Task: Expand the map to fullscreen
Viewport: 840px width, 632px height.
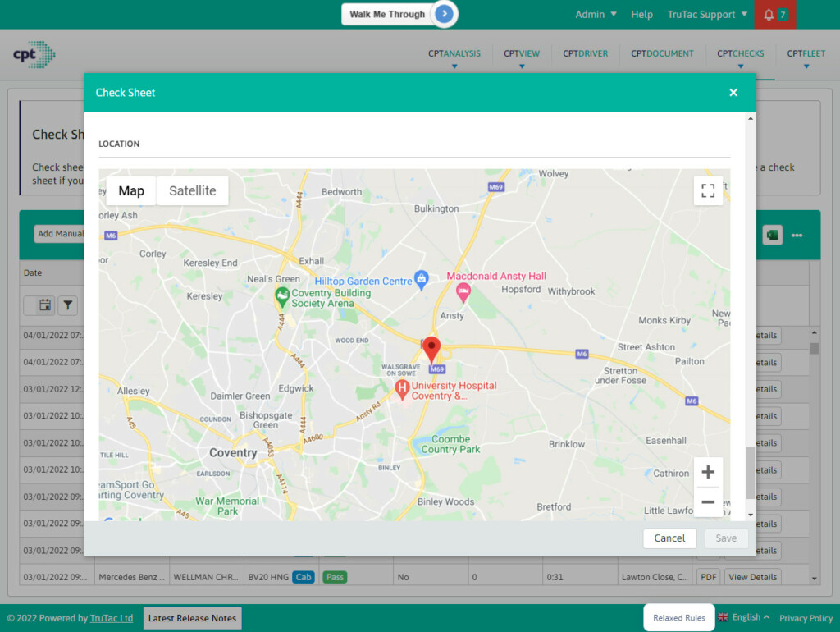Action: 708,190
